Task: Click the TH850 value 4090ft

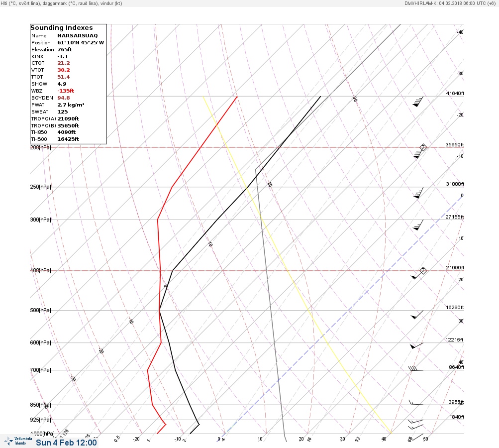Action: 67,132
